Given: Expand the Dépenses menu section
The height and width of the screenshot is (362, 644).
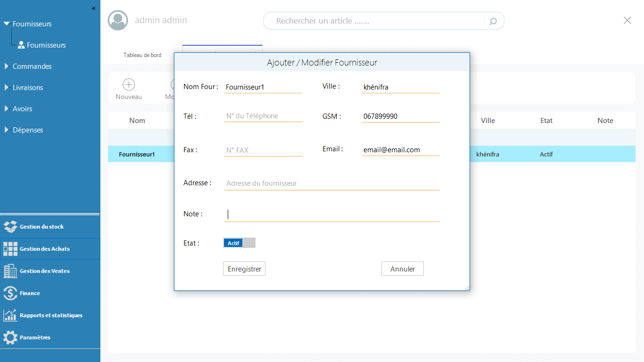Looking at the screenshot, I should [x=7, y=130].
